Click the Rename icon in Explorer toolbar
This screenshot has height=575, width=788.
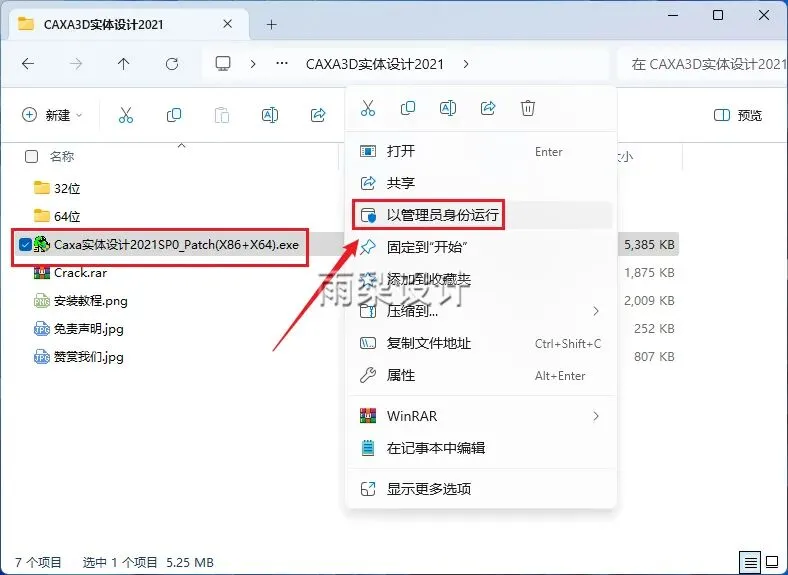click(x=270, y=115)
